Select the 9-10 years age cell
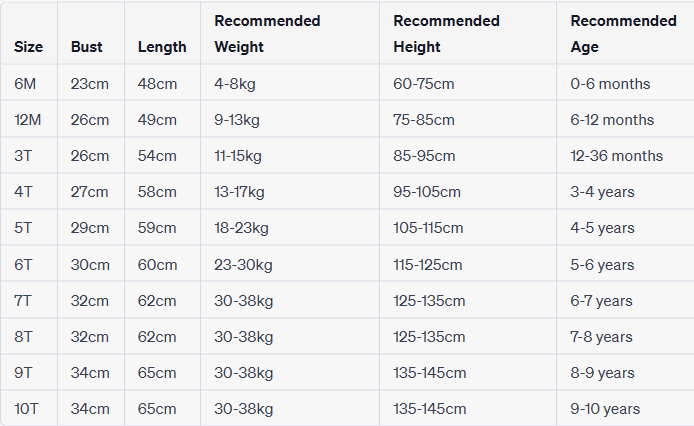Viewport: 694px width, 426px height. pyautogui.click(x=605, y=409)
